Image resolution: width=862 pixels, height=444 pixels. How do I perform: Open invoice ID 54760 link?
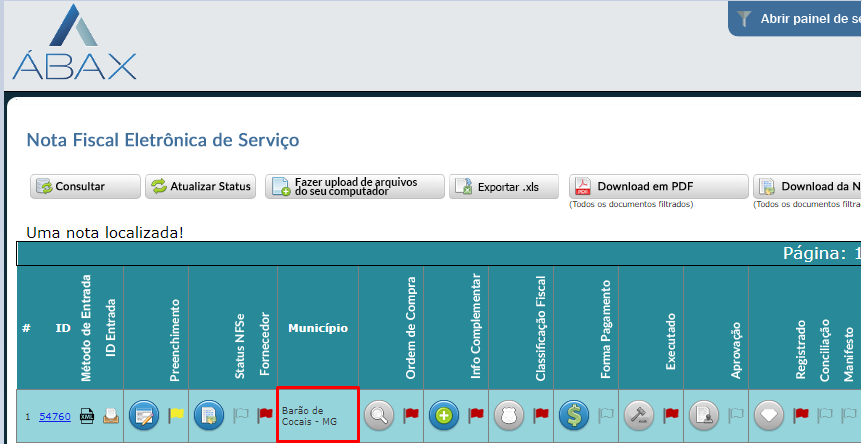click(54, 416)
